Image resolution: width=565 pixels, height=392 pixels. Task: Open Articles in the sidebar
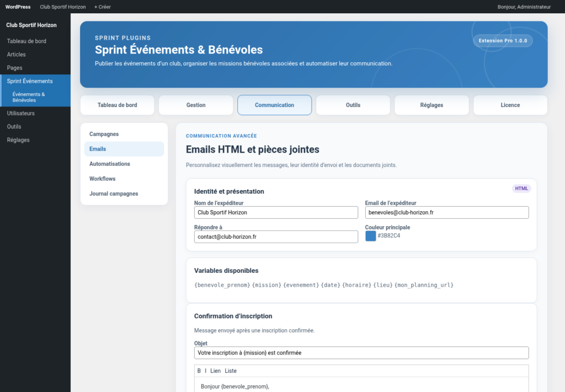click(x=35, y=55)
